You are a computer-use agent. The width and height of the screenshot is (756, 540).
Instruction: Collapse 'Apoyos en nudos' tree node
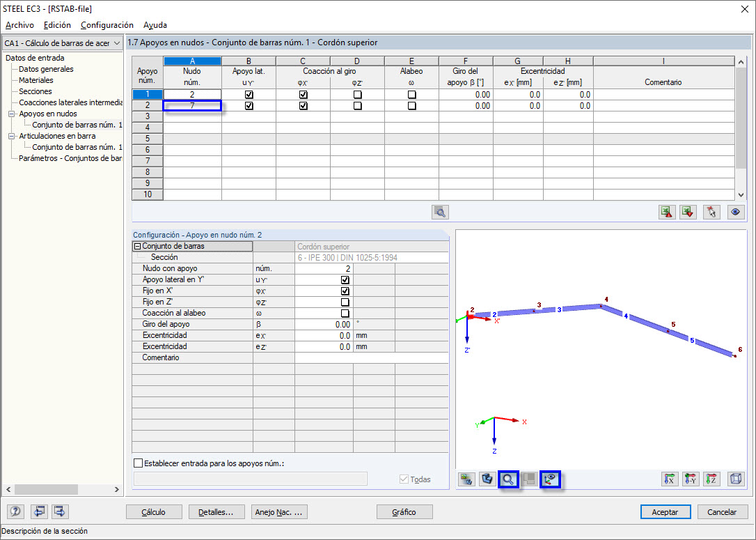click(x=12, y=114)
